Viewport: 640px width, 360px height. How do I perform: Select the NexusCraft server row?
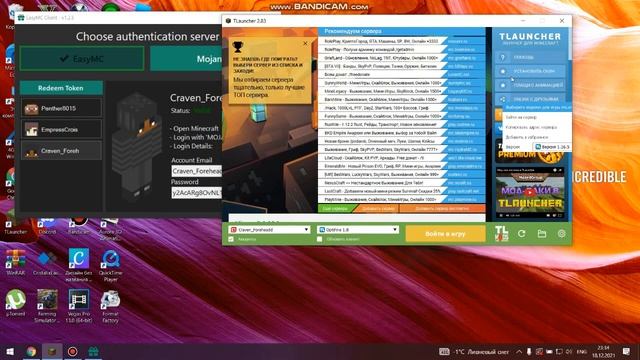pyautogui.click(x=402, y=183)
